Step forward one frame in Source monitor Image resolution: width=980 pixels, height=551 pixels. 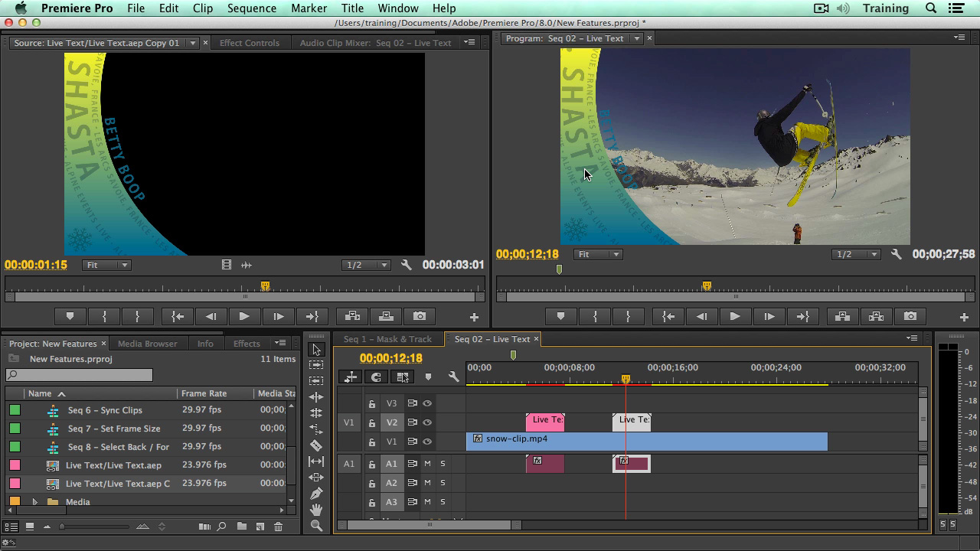(278, 316)
